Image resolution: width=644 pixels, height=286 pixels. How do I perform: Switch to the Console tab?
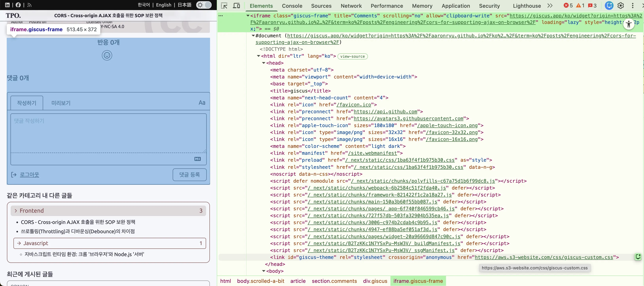coord(292,6)
